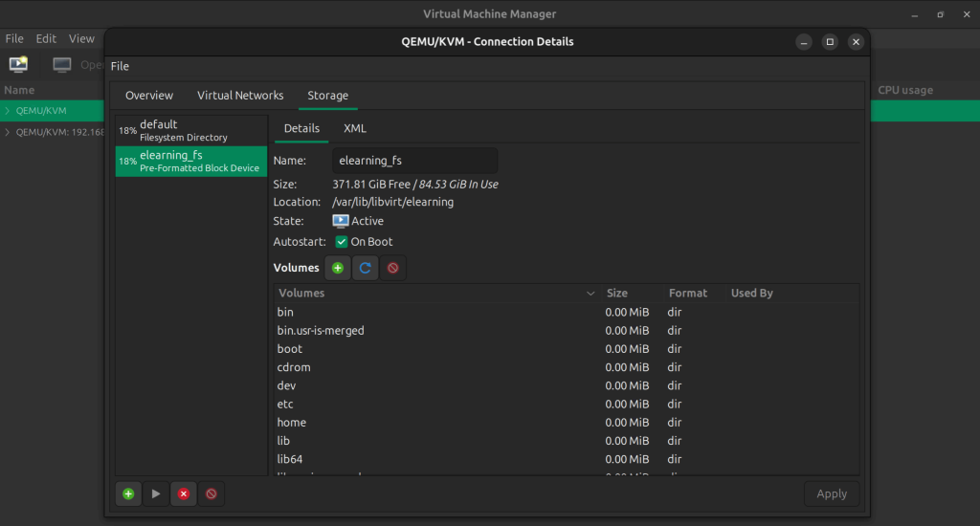The width and height of the screenshot is (980, 526).
Task: Select the lib64 volume row
Action: point(567,459)
